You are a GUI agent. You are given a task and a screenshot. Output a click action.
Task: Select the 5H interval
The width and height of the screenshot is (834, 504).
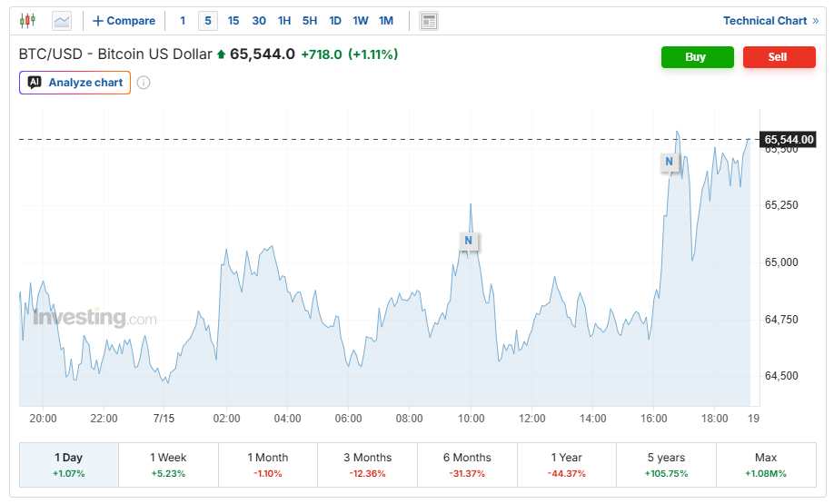310,21
